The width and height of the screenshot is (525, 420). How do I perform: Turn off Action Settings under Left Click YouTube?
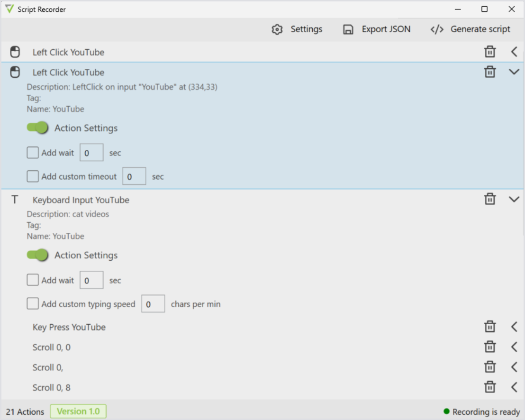[38, 128]
